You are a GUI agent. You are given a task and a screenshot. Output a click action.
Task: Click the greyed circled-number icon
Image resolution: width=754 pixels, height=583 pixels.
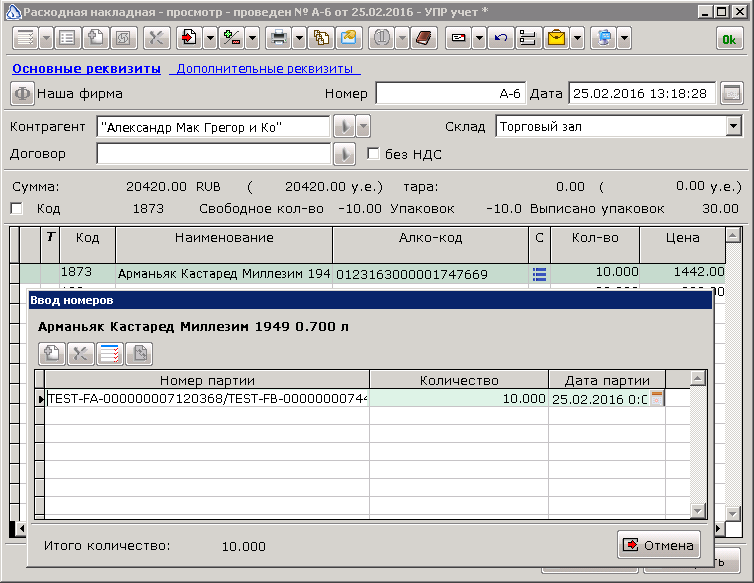tap(381, 38)
